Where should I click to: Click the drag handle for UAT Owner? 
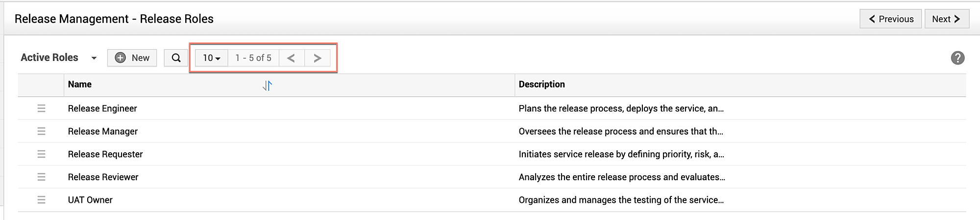pyautogui.click(x=41, y=200)
